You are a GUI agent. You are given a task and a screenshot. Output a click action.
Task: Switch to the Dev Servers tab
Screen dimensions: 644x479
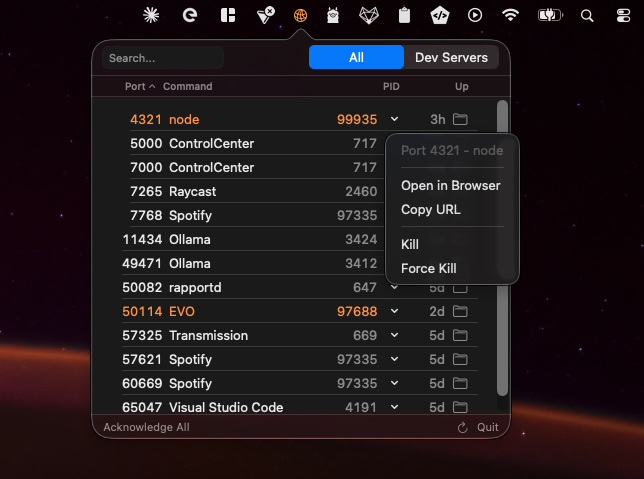[x=451, y=57]
